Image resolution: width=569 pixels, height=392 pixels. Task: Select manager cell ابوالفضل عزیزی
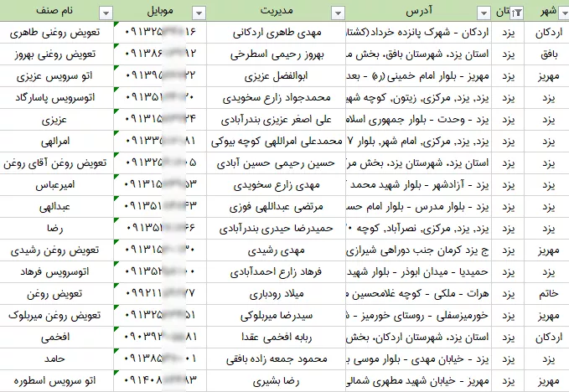click(x=277, y=76)
